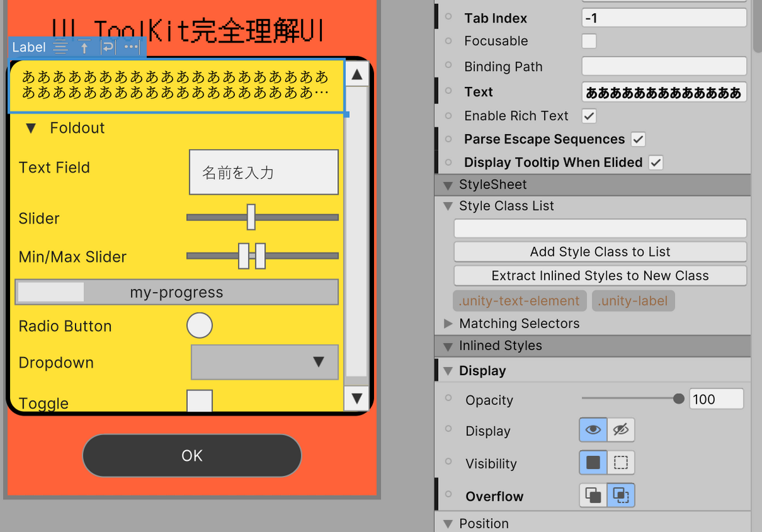Click the binding dot beside Opacity
This screenshot has width=762, height=532.
[449, 399]
